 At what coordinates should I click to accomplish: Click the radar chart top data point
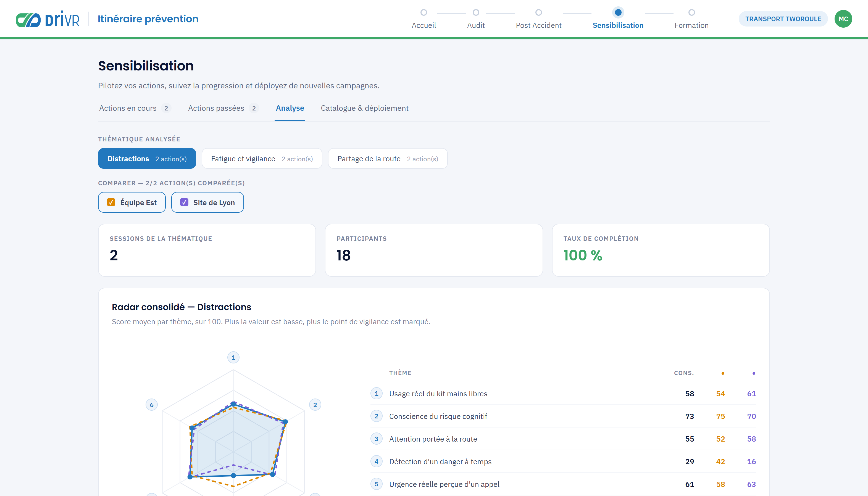(x=233, y=404)
